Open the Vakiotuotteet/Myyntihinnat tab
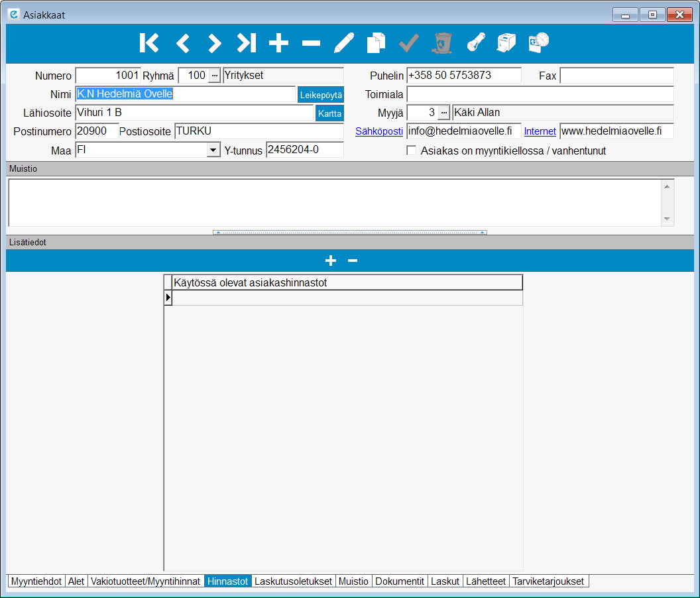Screen dimensions: 700x598 [146, 581]
